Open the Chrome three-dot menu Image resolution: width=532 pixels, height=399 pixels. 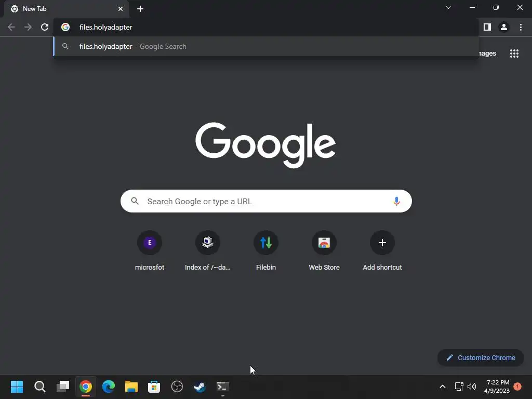coord(521,27)
